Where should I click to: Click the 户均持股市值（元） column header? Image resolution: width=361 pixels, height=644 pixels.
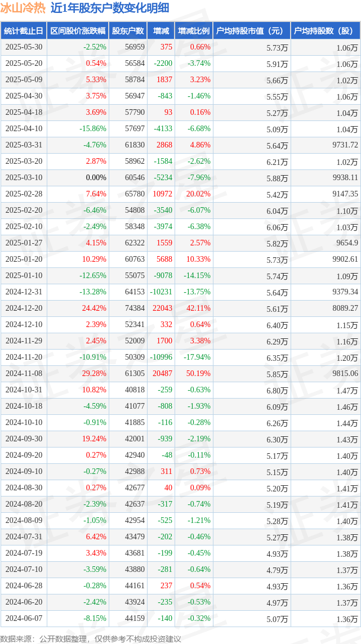(252, 31)
